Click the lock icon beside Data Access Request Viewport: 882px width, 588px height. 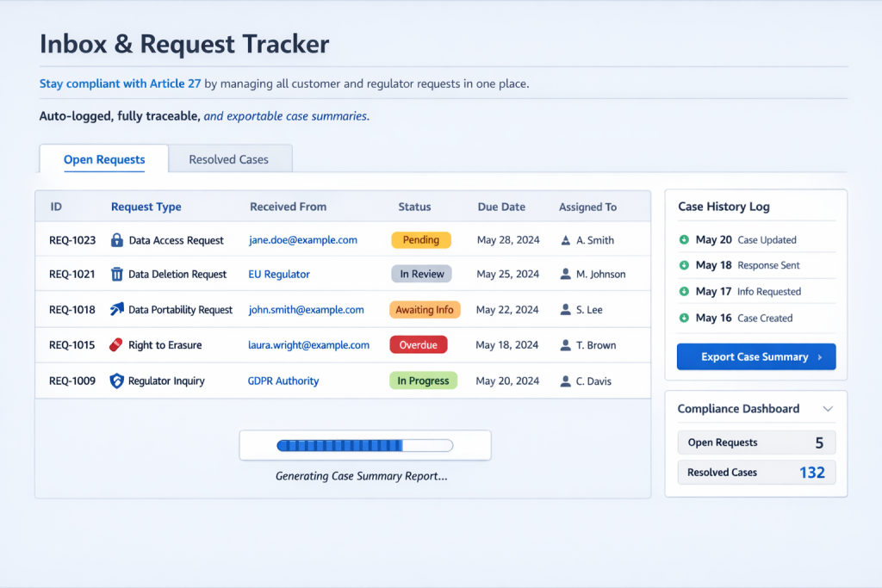(x=117, y=241)
